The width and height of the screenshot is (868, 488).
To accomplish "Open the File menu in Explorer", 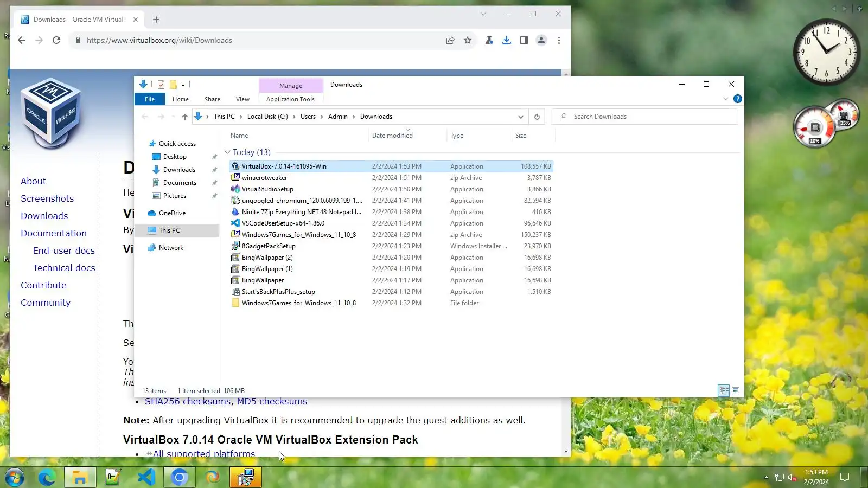I will tap(150, 99).
